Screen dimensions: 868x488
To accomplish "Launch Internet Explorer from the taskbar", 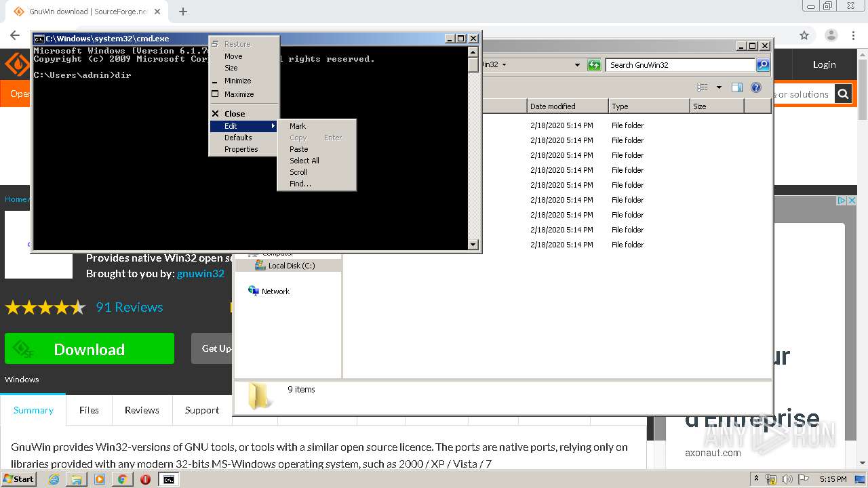I will [54, 479].
